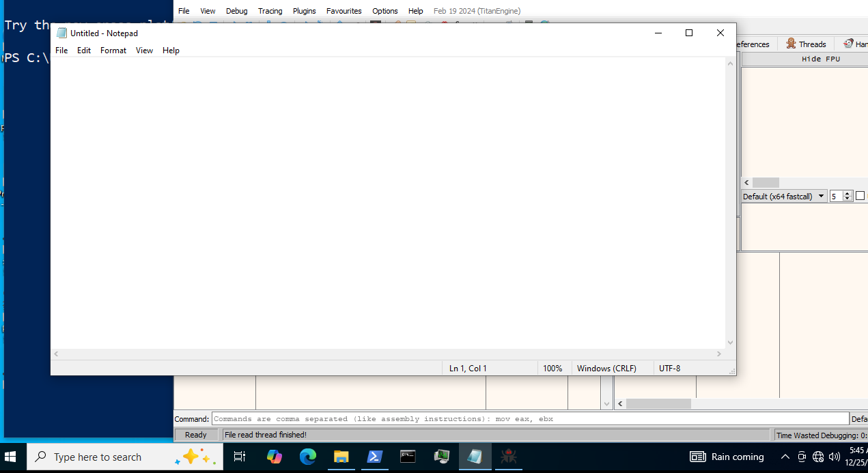The height and width of the screenshot is (473, 868).
Task: Click the x64dbg bug icon in taskbar
Action: coord(508,457)
